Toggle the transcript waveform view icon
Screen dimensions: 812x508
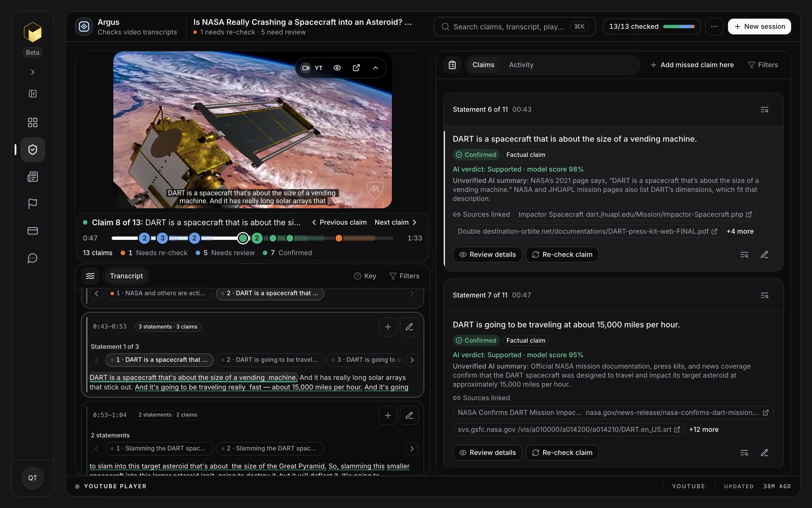pos(90,276)
